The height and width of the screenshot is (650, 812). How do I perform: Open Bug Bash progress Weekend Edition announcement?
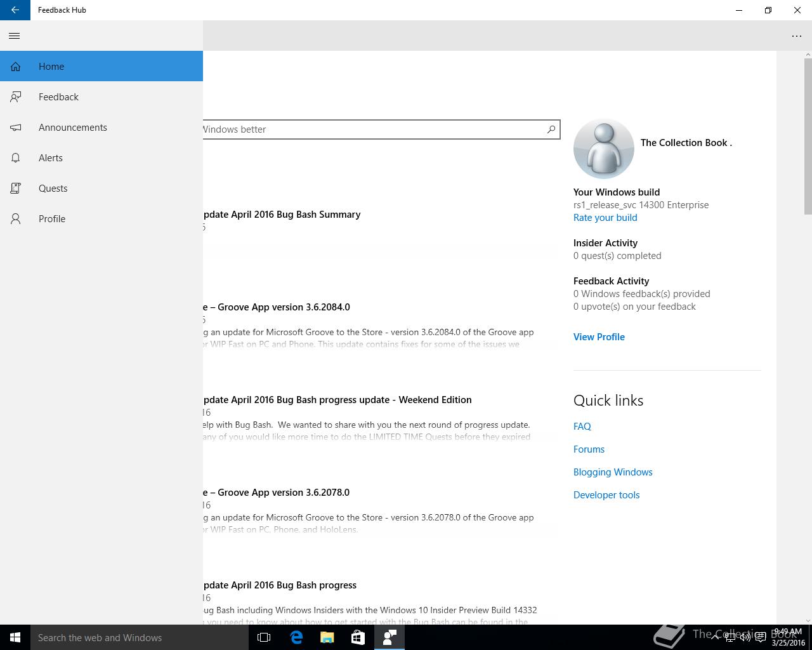(337, 399)
